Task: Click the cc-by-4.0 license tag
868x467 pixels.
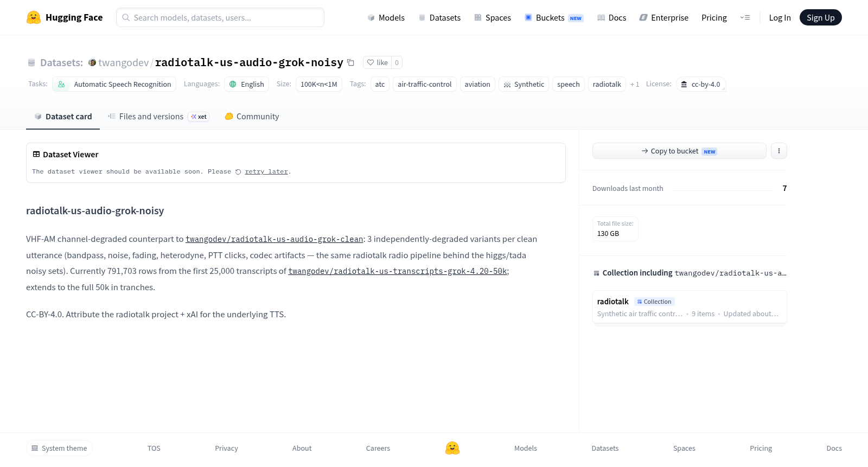Action: [x=701, y=84]
